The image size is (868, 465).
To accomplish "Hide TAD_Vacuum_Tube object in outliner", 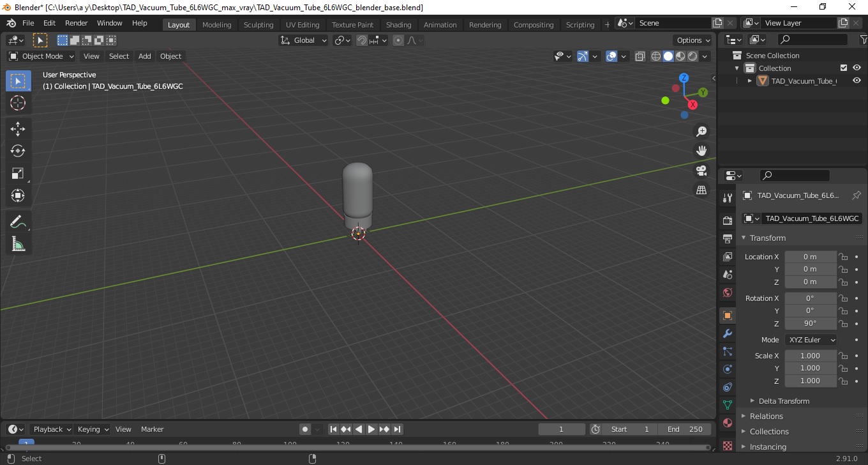I will click(857, 80).
